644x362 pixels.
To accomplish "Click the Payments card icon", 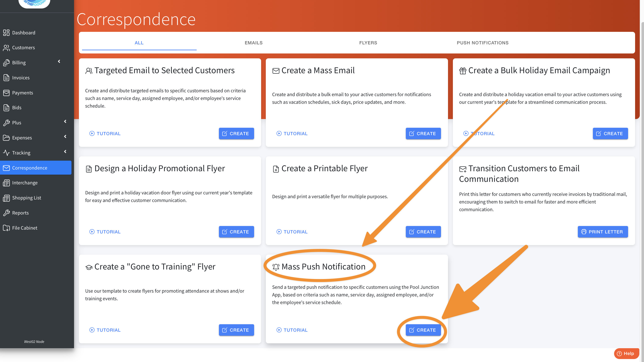I will click(x=6, y=93).
